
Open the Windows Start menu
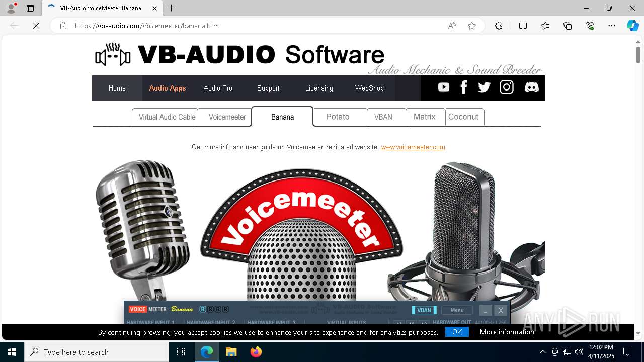pyautogui.click(x=12, y=352)
